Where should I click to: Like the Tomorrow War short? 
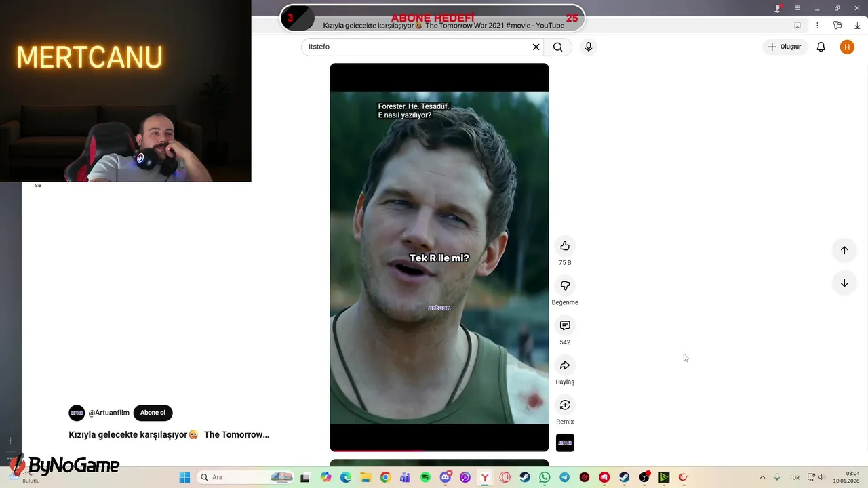coord(565,246)
